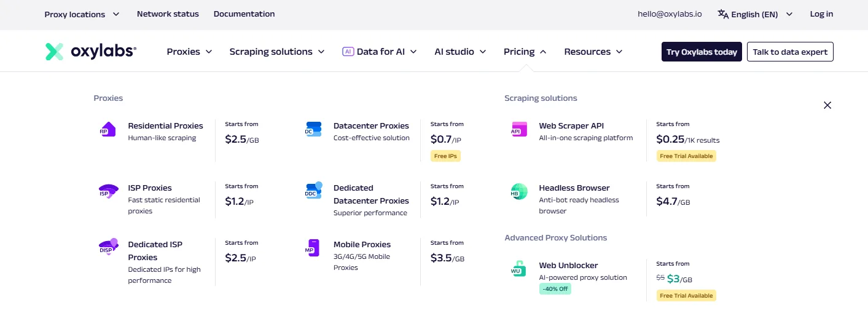The height and width of the screenshot is (321, 868).
Task: Collapse the Pricing menu
Action: point(525,52)
